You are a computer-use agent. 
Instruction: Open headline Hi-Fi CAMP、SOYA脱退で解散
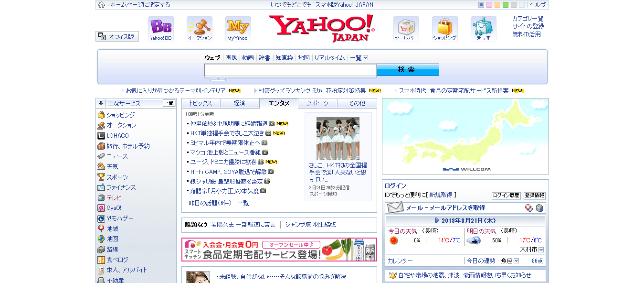228,172
